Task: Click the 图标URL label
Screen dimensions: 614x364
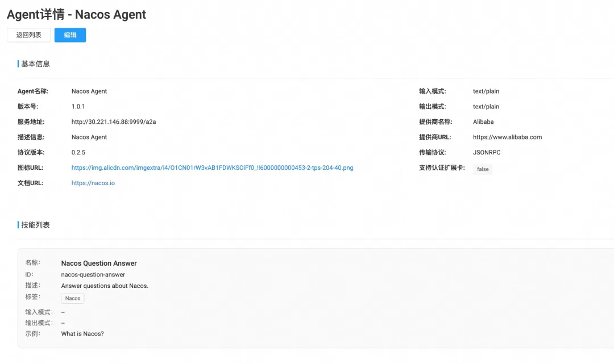Action: (31, 168)
